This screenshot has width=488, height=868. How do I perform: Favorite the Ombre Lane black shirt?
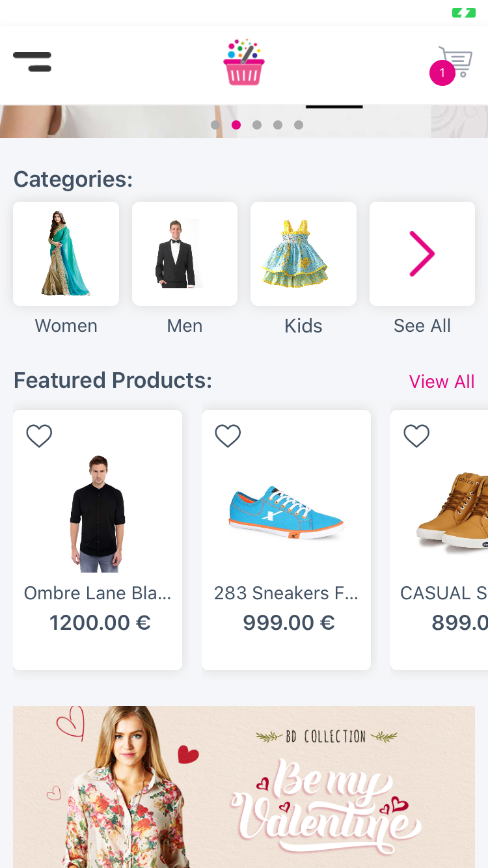pos(39,436)
